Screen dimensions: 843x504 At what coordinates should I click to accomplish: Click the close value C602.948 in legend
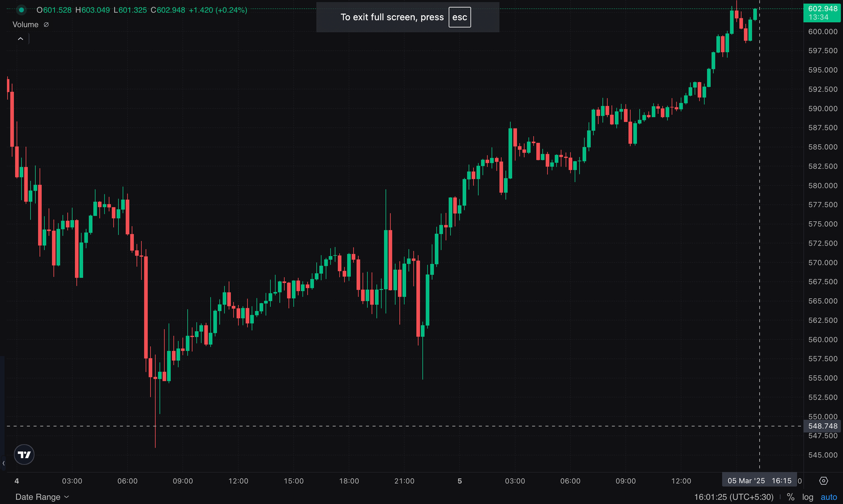coord(168,10)
